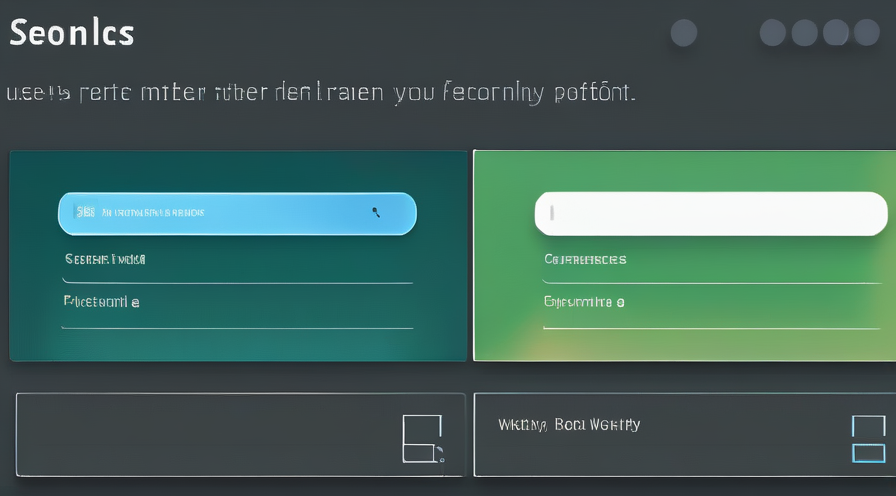
Task: Focus the white rounded input field in the green panel
Action: coord(711,214)
